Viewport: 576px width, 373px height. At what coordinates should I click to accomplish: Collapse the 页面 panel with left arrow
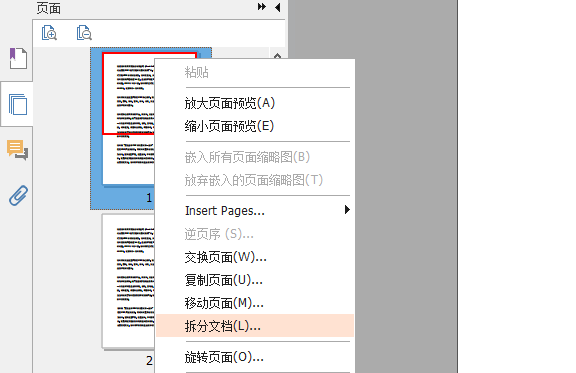coord(278,7)
